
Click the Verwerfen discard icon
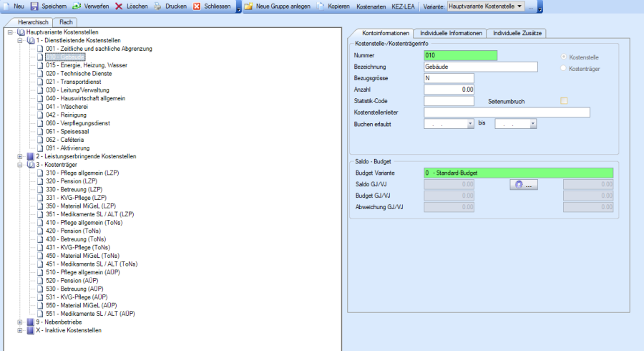77,6
